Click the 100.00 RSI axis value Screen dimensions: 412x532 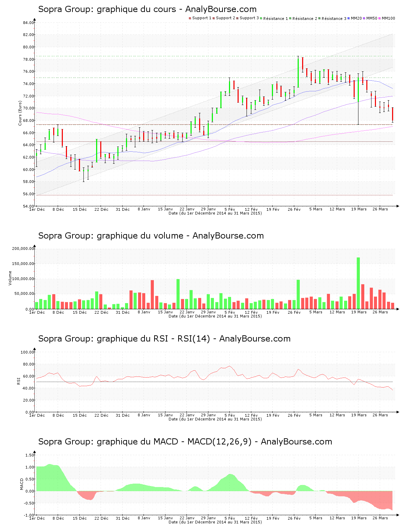(x=27, y=352)
